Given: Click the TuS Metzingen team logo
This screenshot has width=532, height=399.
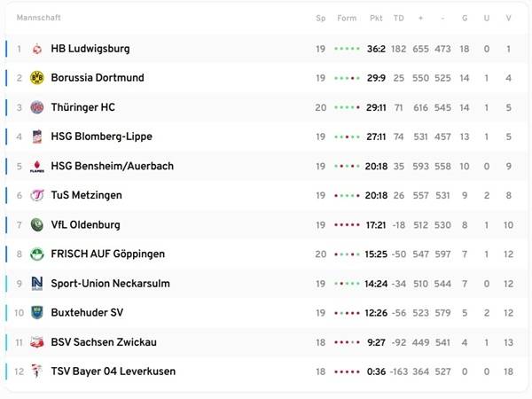Looking at the screenshot, I should (x=37, y=195).
